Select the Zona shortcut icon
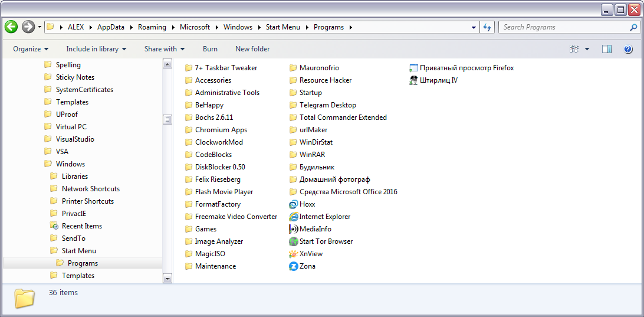The width and height of the screenshot is (644, 317). point(293,266)
